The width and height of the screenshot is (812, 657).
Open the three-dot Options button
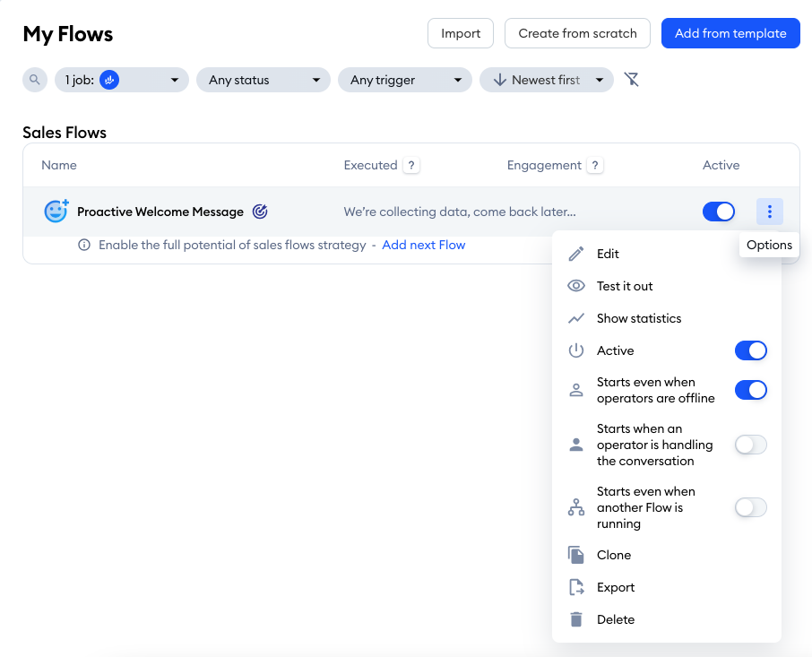770,212
